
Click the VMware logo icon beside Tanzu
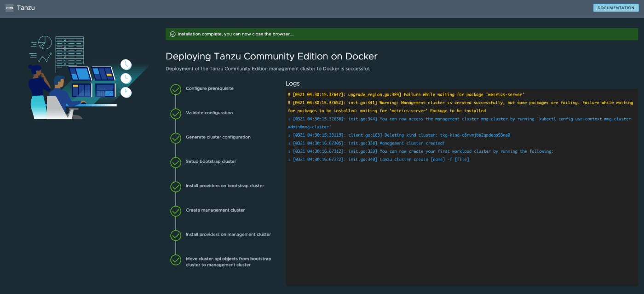(9, 8)
